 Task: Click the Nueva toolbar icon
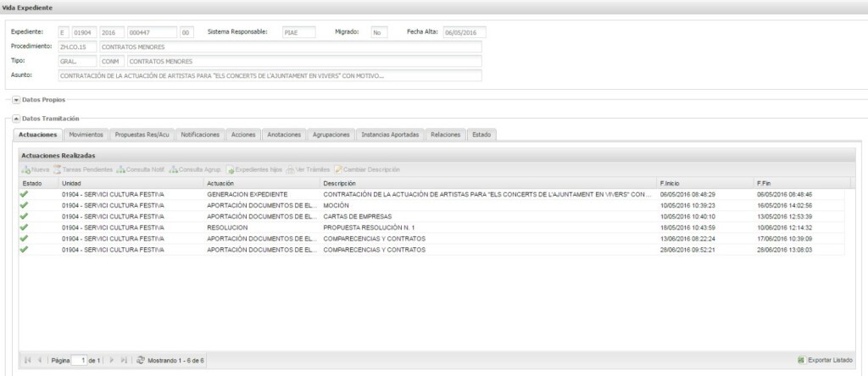pyautogui.click(x=26, y=169)
